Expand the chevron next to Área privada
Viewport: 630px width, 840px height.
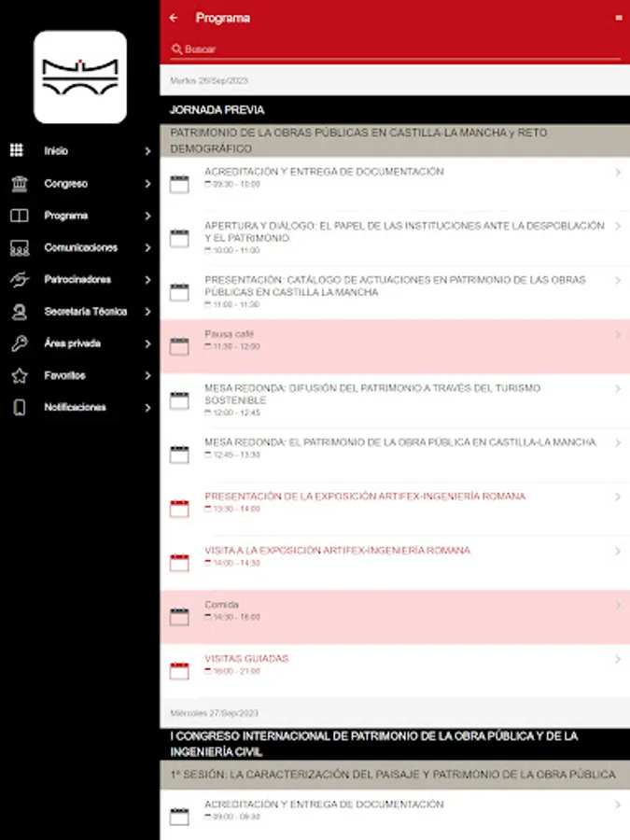pyautogui.click(x=147, y=343)
